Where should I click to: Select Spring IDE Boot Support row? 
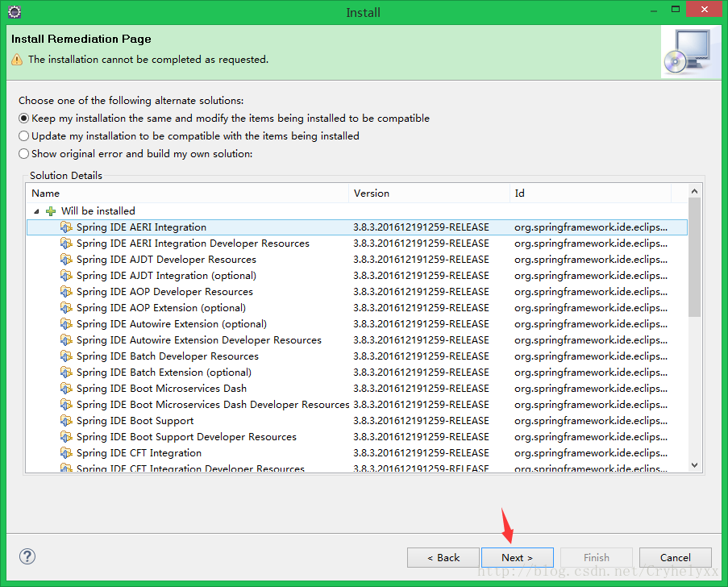(x=357, y=421)
